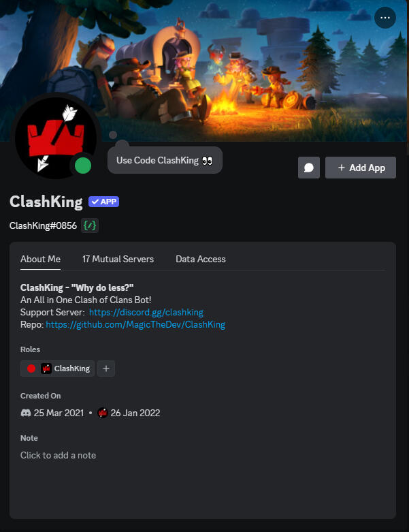Click the Discord logo beside 25 Mar 2021
Image resolution: width=409 pixels, height=532 pixels.
[x=26, y=413]
